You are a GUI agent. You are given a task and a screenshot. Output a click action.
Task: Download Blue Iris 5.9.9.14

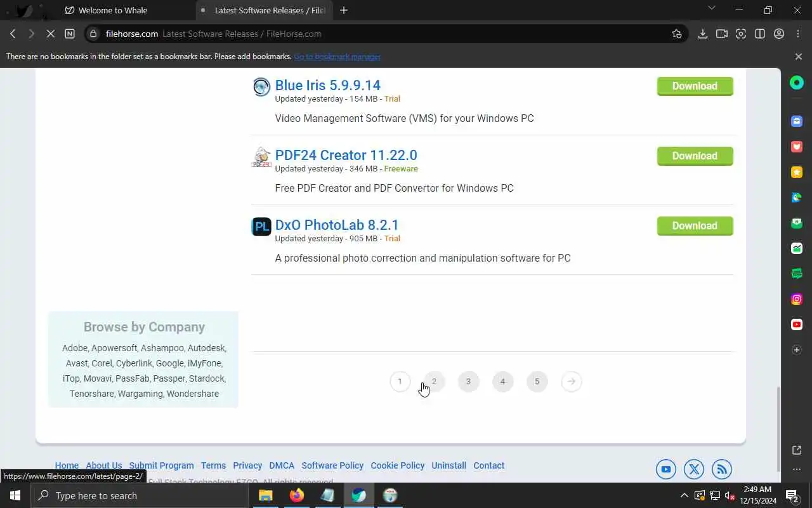tap(695, 86)
